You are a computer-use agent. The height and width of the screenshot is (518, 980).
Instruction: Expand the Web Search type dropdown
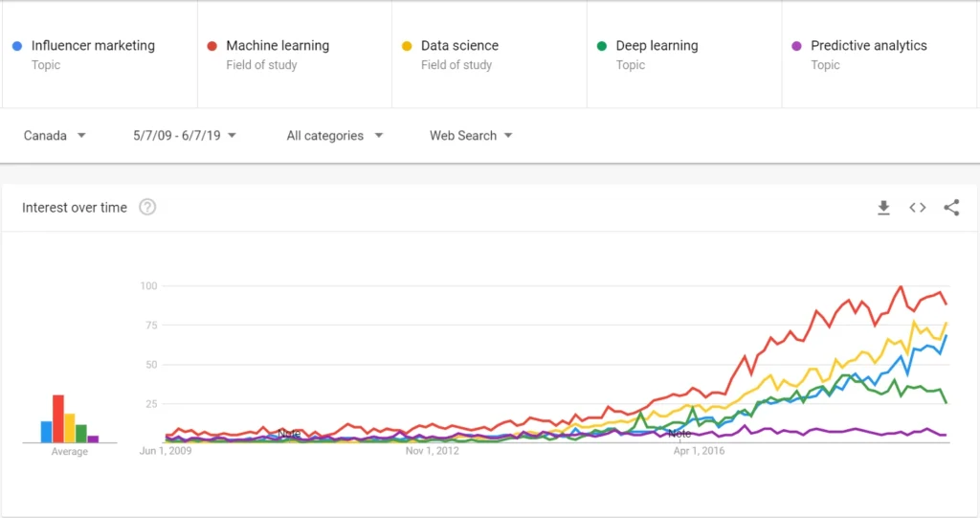471,136
